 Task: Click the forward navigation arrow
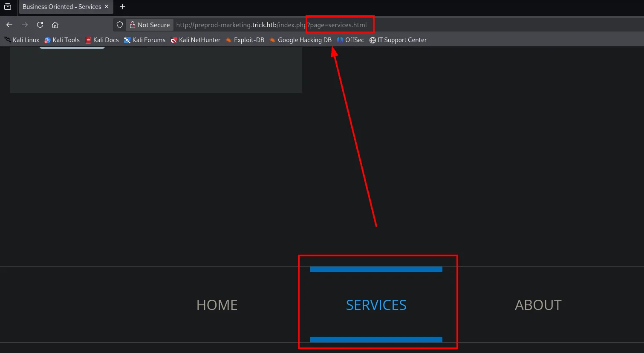point(25,25)
